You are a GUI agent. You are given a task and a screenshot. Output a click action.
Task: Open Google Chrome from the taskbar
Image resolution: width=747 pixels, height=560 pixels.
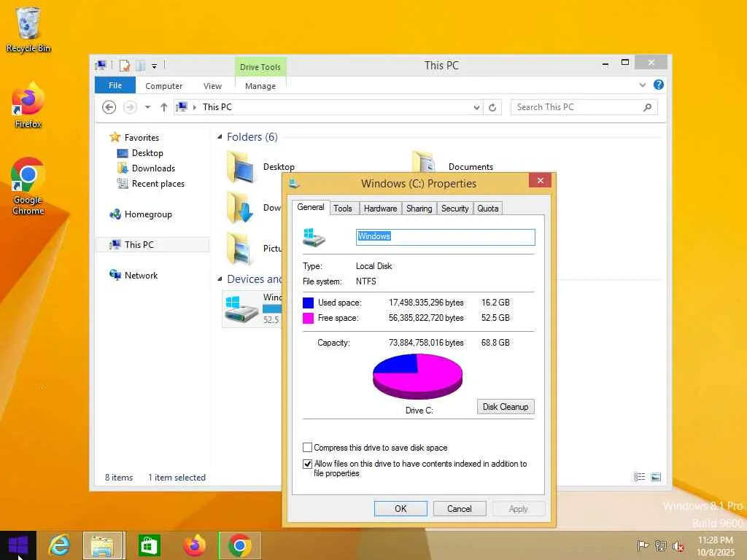tap(239, 545)
